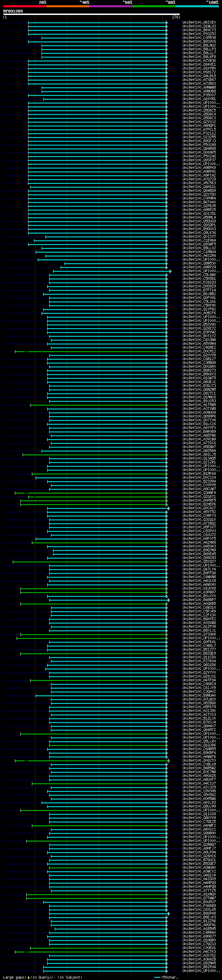This screenshot has width=222, height=980.
Task: Select the UniRef100_B8IPU4 hit label
Action: [x=199, y=967]
